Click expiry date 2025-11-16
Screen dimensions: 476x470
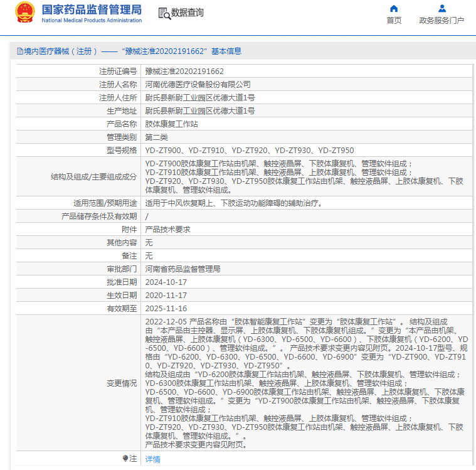point(166,308)
